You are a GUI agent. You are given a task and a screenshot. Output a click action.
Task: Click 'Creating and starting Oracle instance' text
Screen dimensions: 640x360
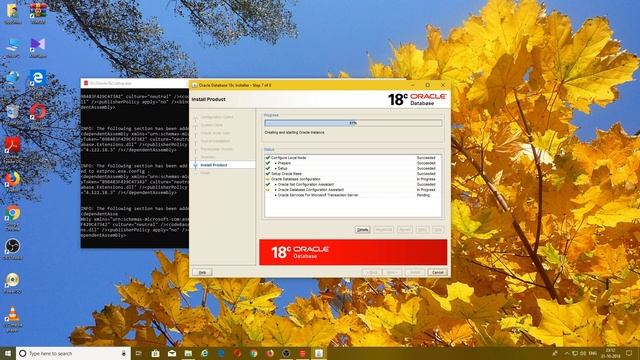pyautogui.click(x=294, y=133)
